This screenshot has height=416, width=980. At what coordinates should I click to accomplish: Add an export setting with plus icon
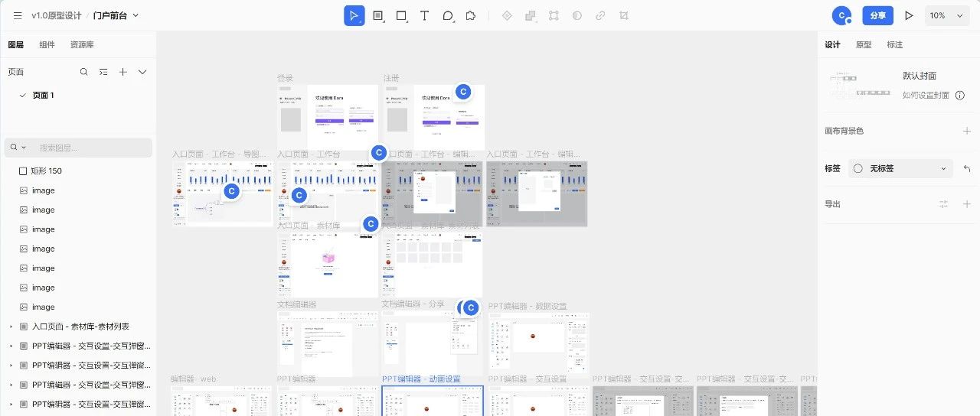[967, 204]
